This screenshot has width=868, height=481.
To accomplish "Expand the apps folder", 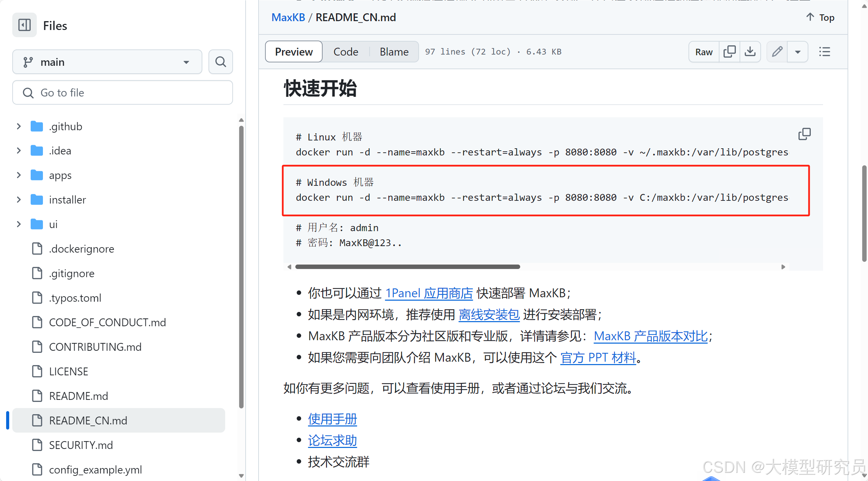I will pos(19,175).
